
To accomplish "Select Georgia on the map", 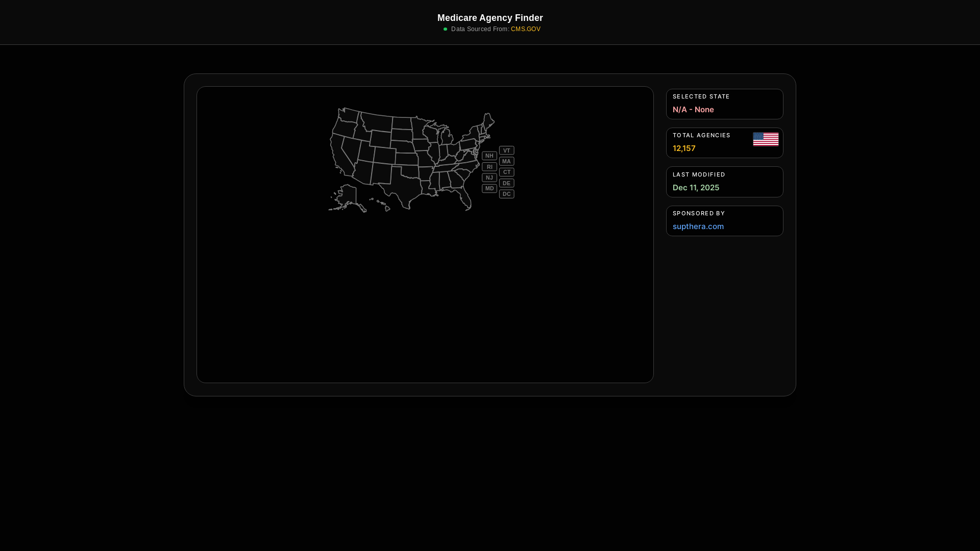I will click(456, 180).
